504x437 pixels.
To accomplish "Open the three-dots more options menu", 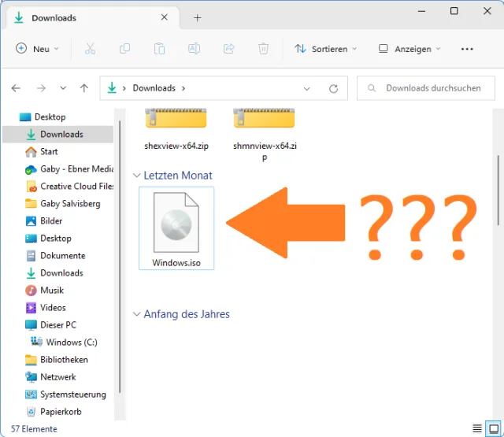I will pos(467,49).
